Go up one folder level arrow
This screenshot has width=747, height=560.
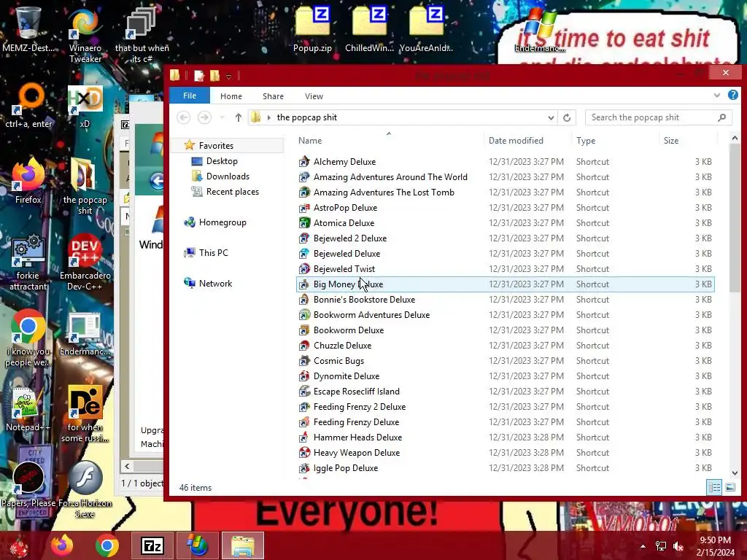click(x=239, y=117)
